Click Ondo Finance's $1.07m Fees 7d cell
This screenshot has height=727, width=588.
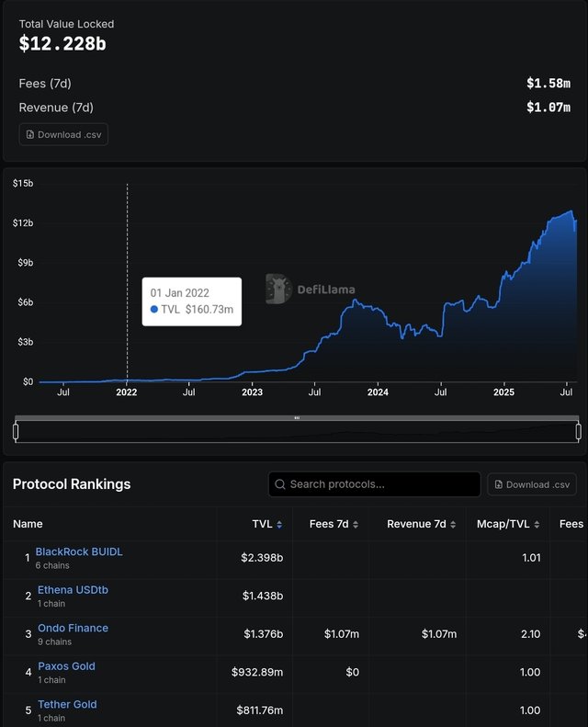click(x=342, y=634)
